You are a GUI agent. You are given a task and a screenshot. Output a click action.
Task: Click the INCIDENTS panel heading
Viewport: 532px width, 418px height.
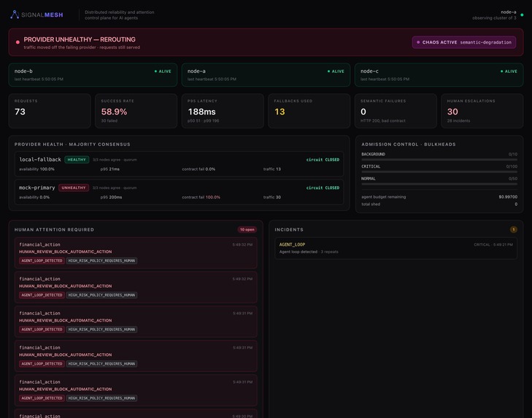289,230
